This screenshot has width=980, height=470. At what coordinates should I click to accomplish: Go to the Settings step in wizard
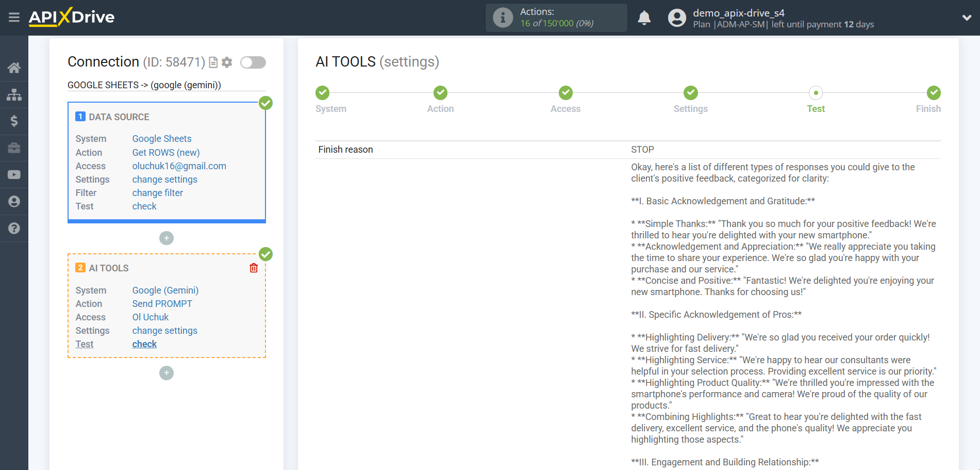[690, 93]
